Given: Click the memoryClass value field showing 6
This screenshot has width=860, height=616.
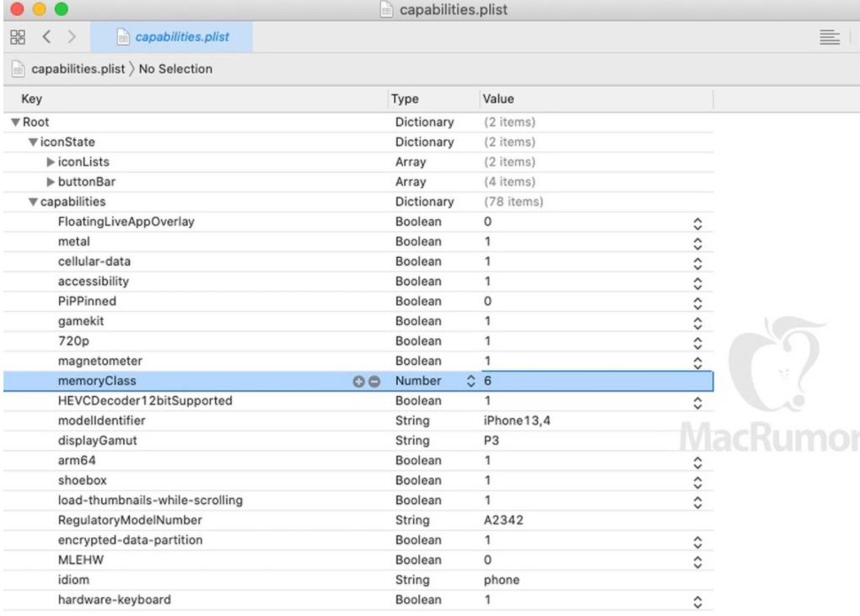Looking at the screenshot, I should coord(597,381).
